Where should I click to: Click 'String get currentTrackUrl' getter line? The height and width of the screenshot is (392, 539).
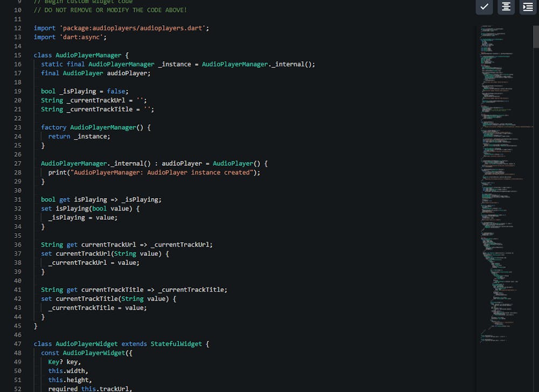pos(127,245)
